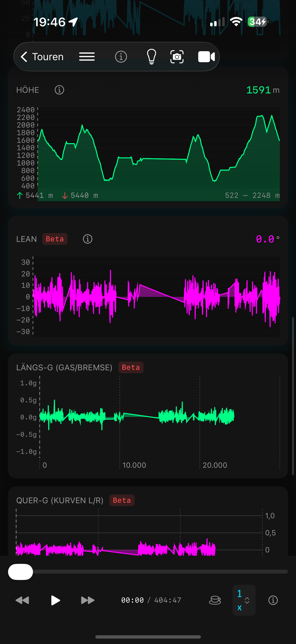Tap the lightbulb tips icon

pos(152,57)
